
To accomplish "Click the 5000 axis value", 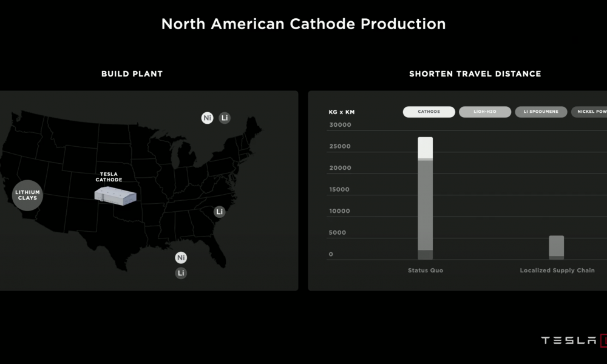I will (x=337, y=233).
